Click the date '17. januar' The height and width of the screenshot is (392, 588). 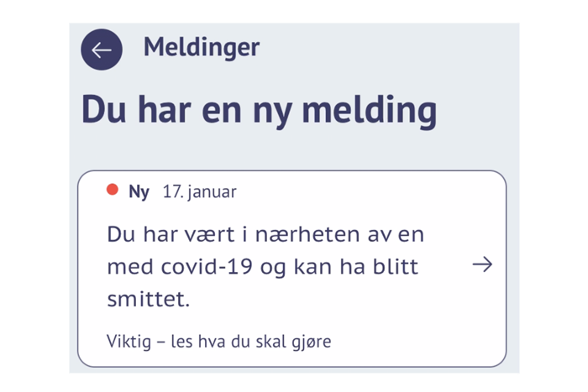click(x=199, y=192)
